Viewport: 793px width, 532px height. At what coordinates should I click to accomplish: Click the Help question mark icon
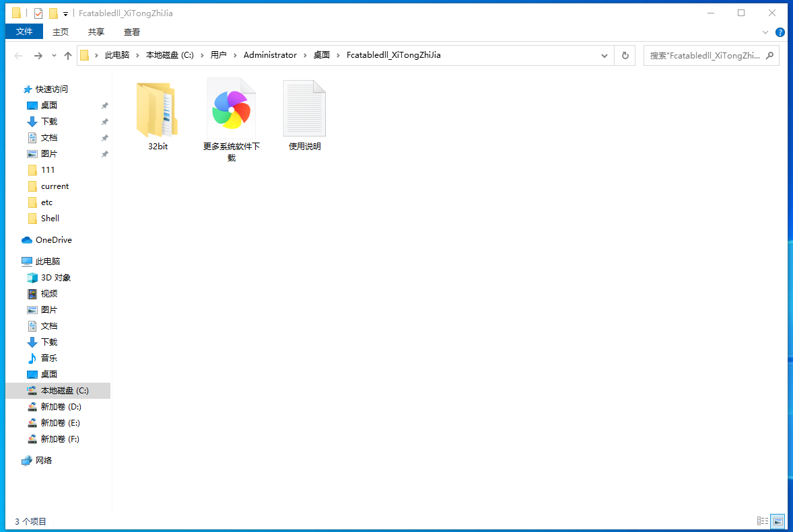[780, 32]
